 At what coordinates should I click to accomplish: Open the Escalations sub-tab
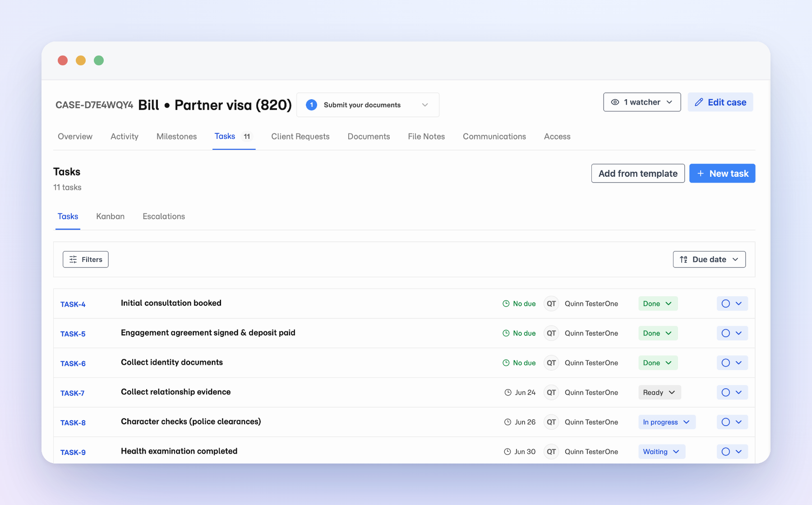164,216
